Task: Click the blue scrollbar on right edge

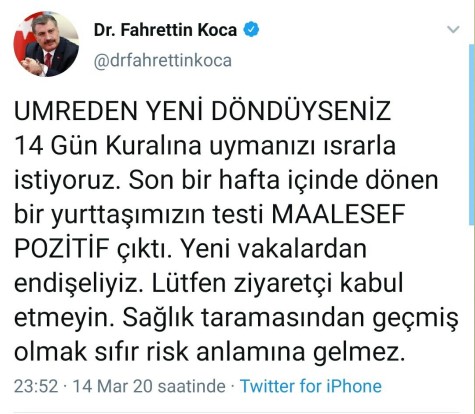Action: [x=472, y=135]
